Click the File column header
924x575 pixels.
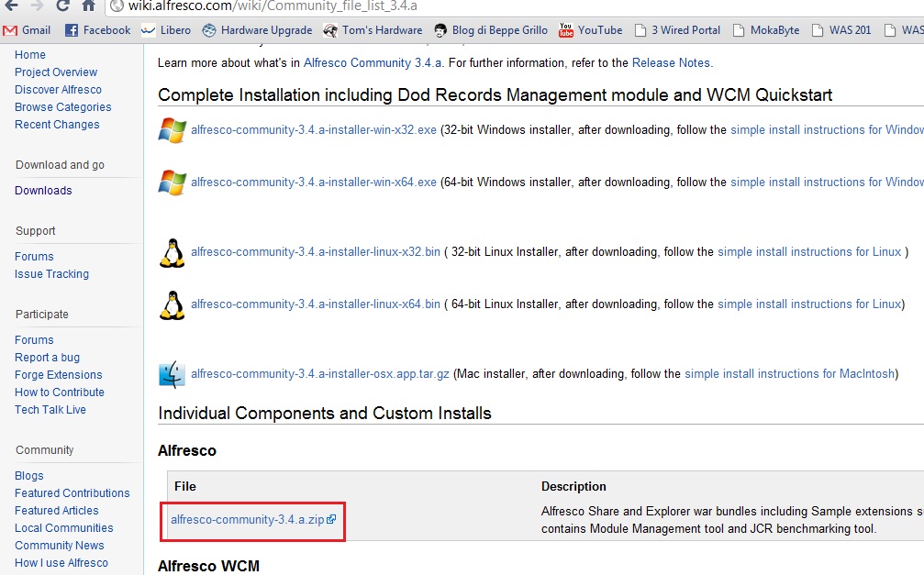coord(185,486)
